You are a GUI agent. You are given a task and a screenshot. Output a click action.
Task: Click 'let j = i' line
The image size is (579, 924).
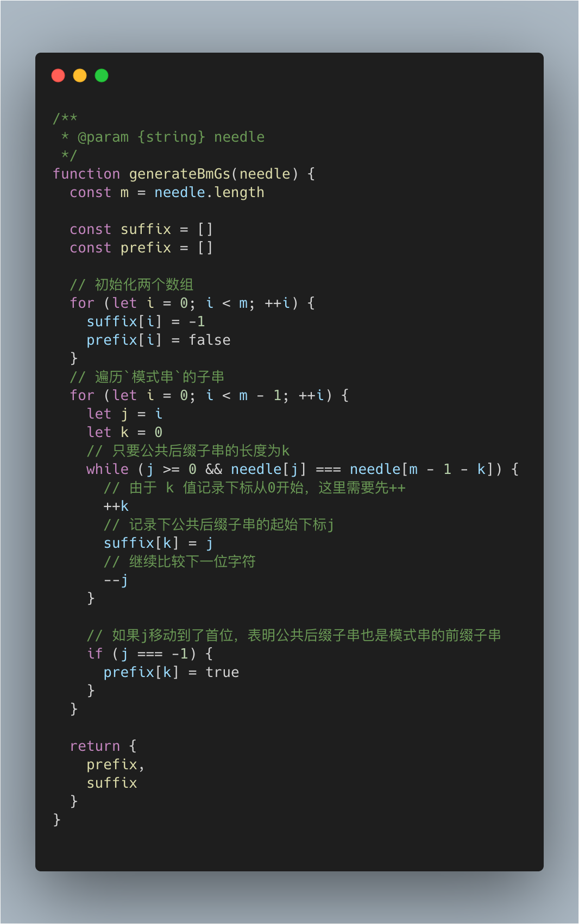[x=124, y=414]
